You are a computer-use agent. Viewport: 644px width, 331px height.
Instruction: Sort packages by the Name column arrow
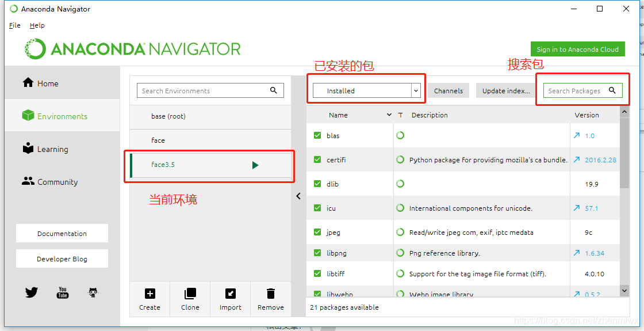(x=389, y=115)
